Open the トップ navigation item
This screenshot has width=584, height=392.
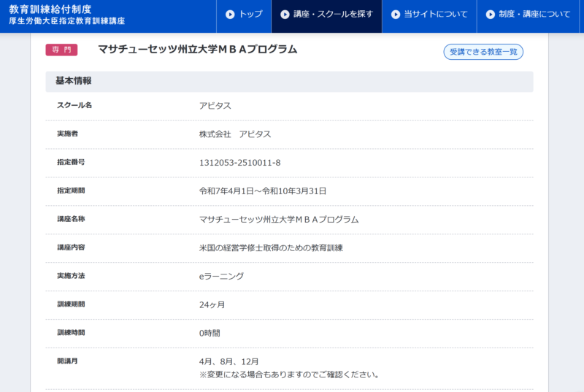click(244, 16)
